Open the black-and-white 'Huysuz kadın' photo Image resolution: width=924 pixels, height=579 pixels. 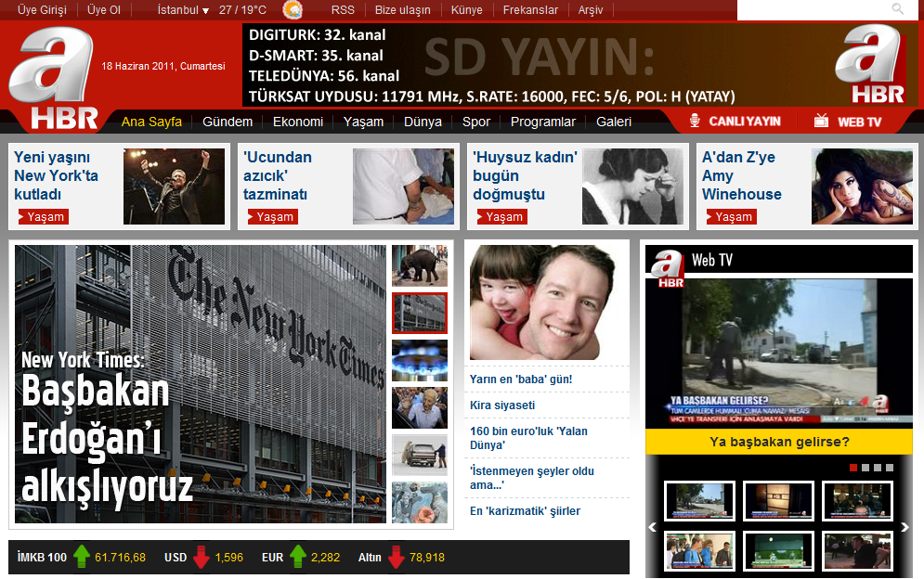633,187
